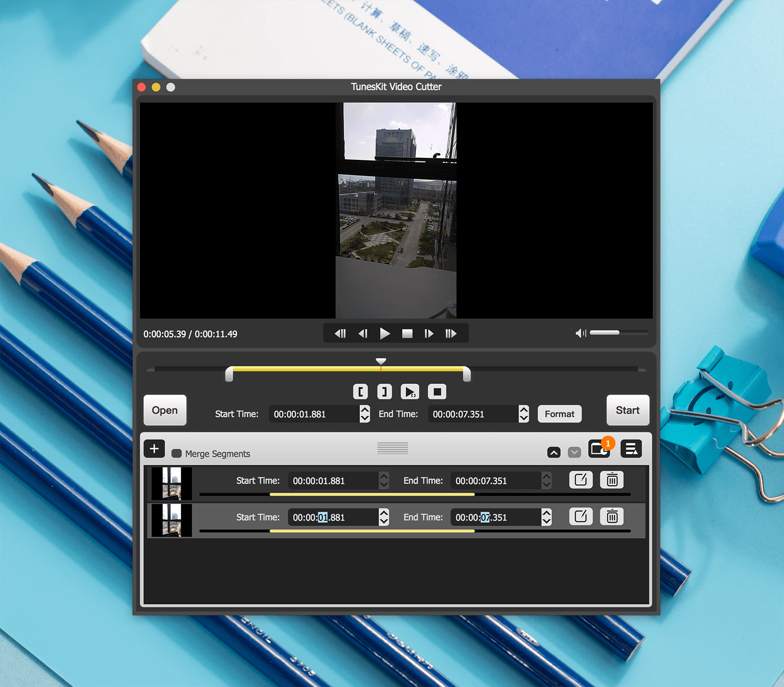Step forward one frame
Screen dimensions: 784x687
[429, 333]
